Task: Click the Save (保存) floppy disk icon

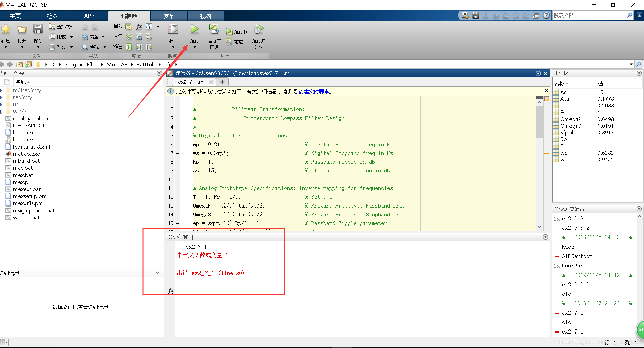Action: [38, 29]
